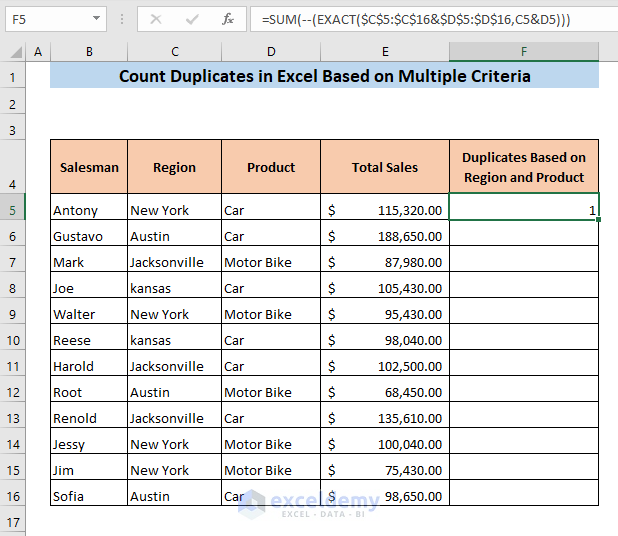The height and width of the screenshot is (536, 618).
Task: Click the fill handle of cell F5
Action: (598, 219)
